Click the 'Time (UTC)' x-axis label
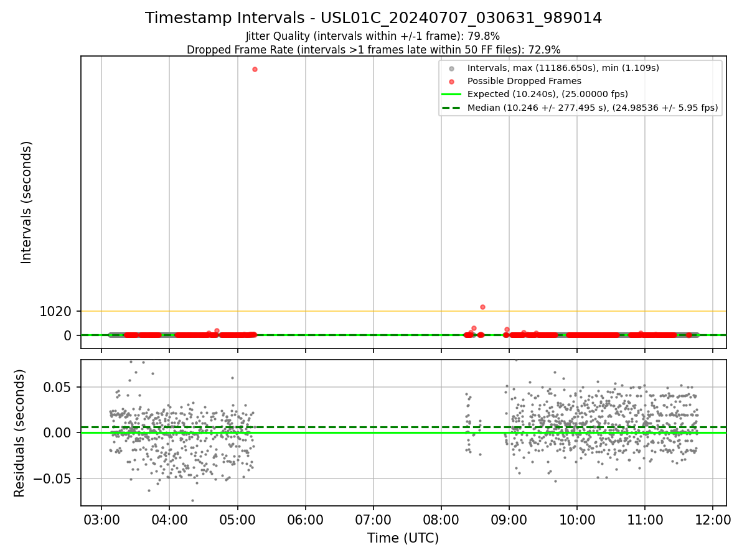This screenshot has width=747, height=560. (403, 538)
